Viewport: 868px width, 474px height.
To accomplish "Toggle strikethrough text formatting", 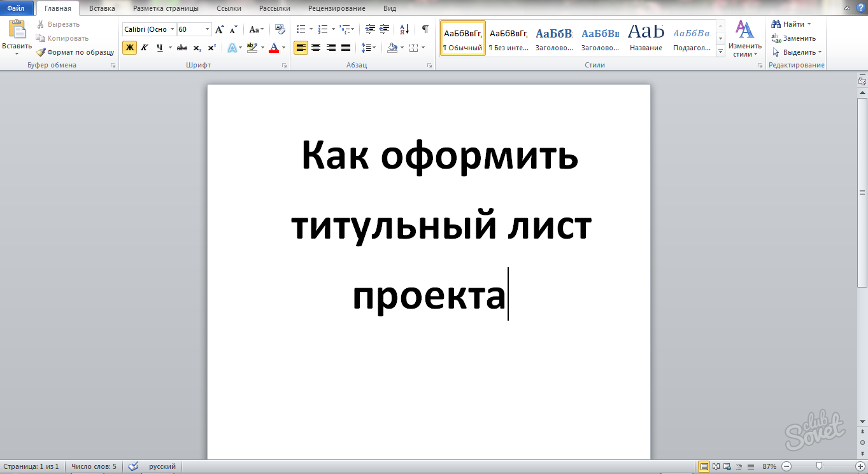I will pos(182,48).
